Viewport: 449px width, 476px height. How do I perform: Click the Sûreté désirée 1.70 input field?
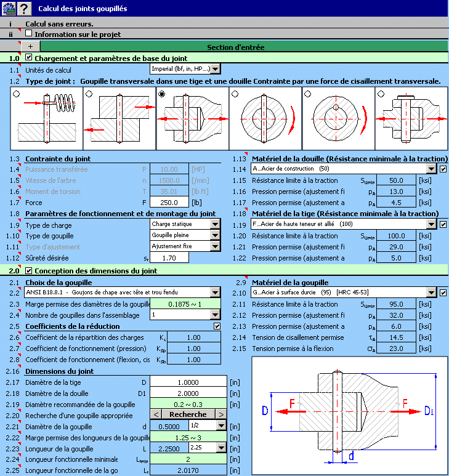[169, 258]
